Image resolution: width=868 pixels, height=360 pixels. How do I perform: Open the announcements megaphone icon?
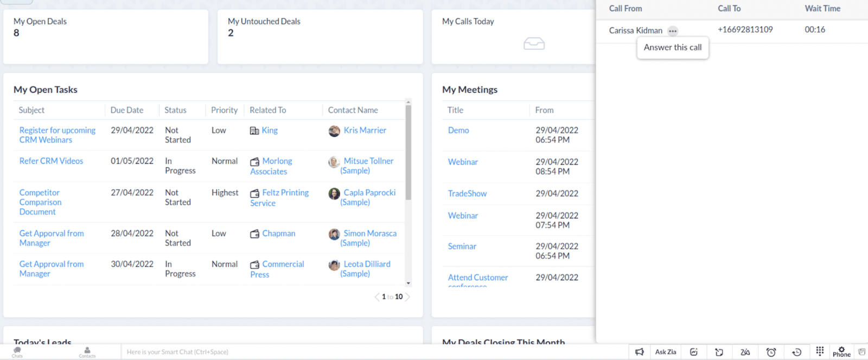(x=640, y=352)
